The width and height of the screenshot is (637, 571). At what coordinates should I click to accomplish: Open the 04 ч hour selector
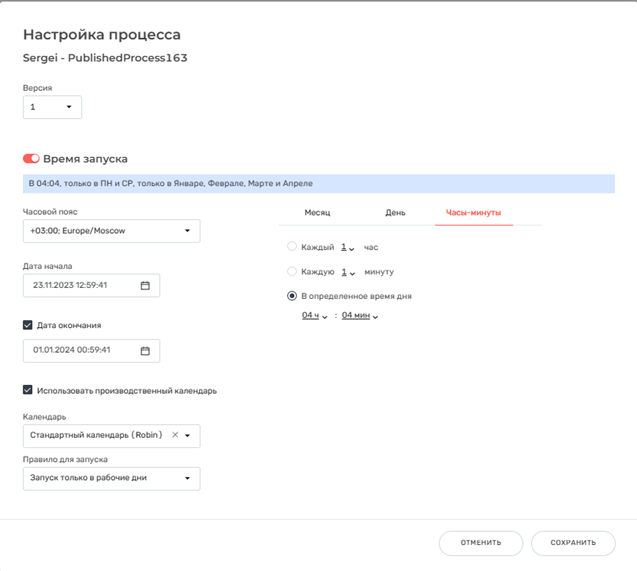pyautogui.click(x=314, y=316)
